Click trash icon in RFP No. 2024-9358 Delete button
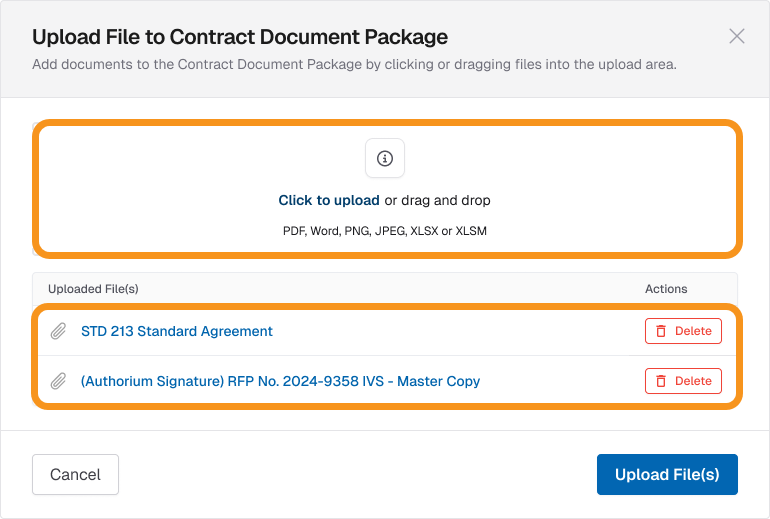 pos(661,381)
